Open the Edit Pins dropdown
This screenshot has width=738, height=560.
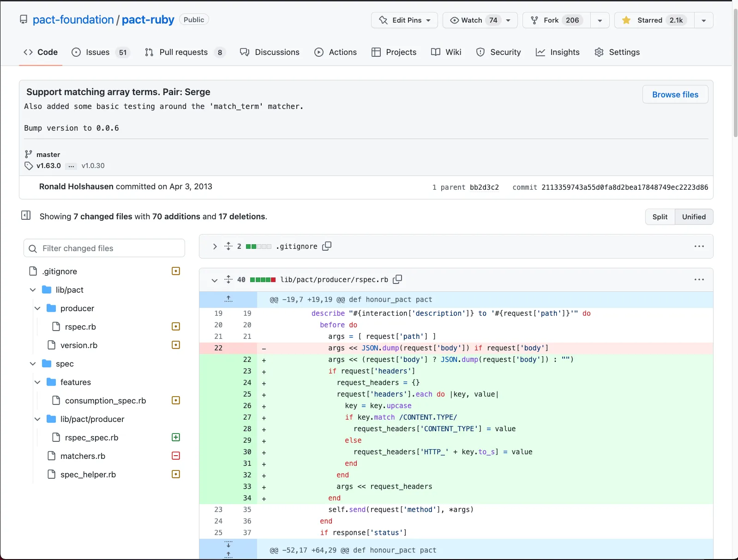click(x=404, y=20)
